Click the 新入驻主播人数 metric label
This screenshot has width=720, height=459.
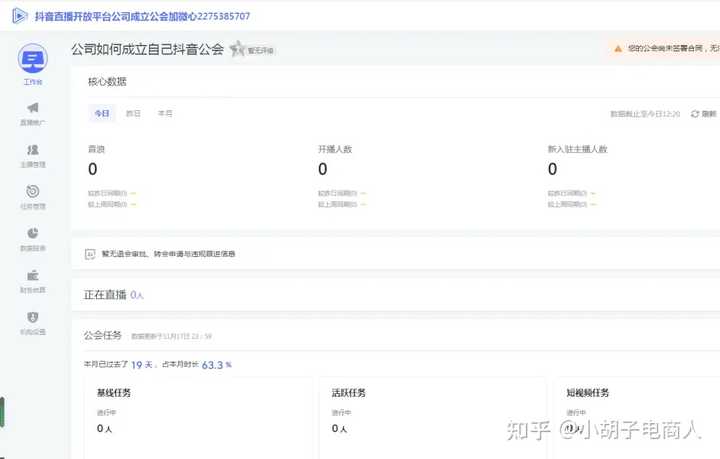coord(578,149)
